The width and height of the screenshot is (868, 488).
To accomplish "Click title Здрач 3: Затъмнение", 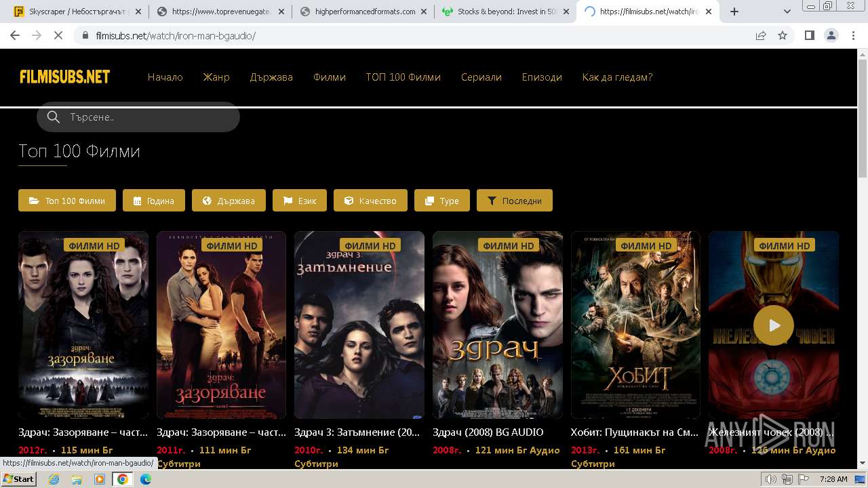I will [x=357, y=432].
